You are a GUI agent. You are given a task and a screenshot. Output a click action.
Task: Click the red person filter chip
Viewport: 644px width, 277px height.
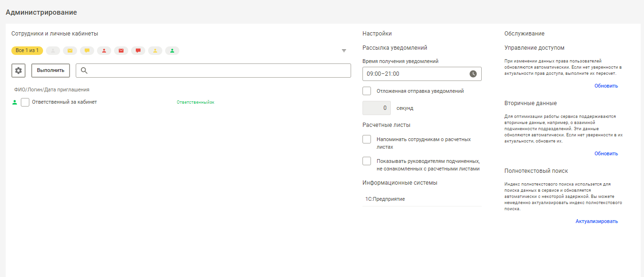coord(104,51)
